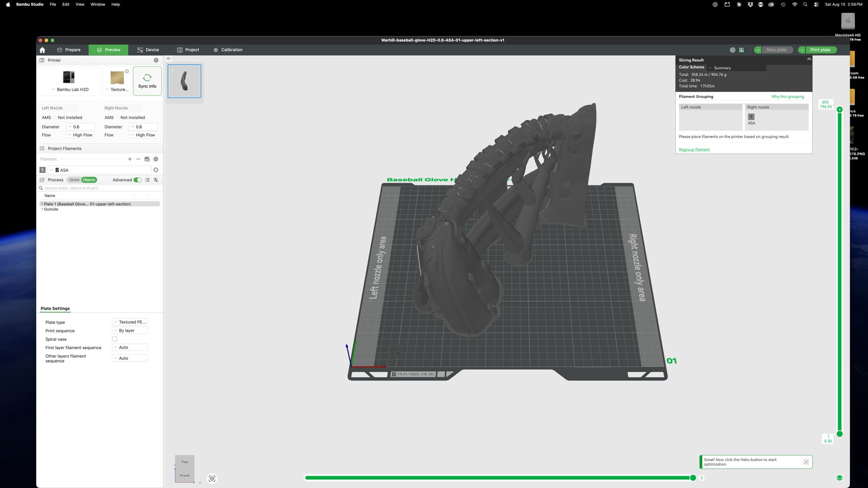
Task: Click the Slice plate button
Action: tap(777, 50)
